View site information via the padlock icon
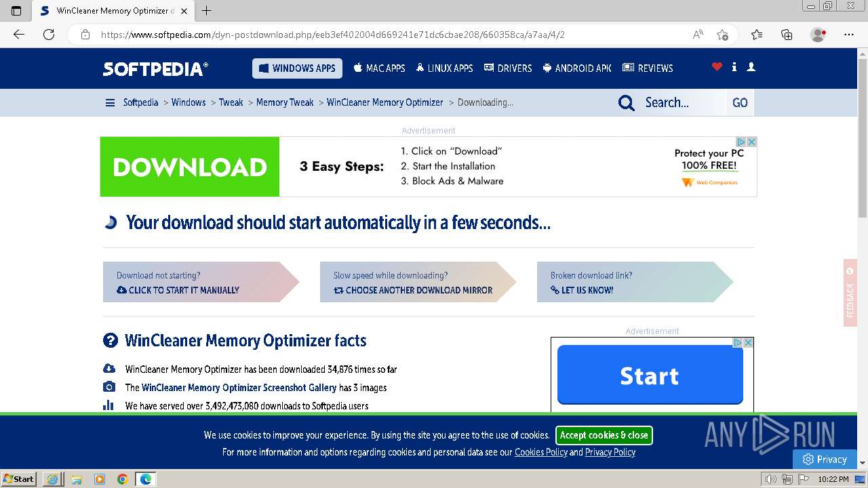This screenshot has height=488, width=868. click(85, 35)
